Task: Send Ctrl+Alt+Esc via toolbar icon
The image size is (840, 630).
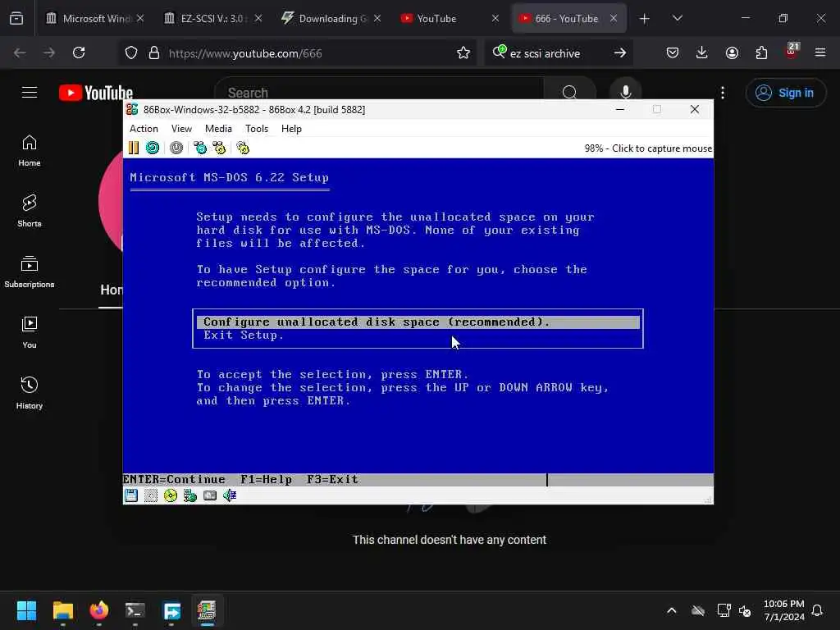Action: pos(219,148)
